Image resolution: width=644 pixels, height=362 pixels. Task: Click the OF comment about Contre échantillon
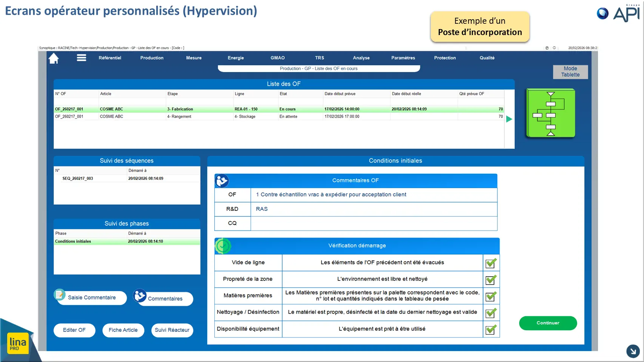pos(374,195)
